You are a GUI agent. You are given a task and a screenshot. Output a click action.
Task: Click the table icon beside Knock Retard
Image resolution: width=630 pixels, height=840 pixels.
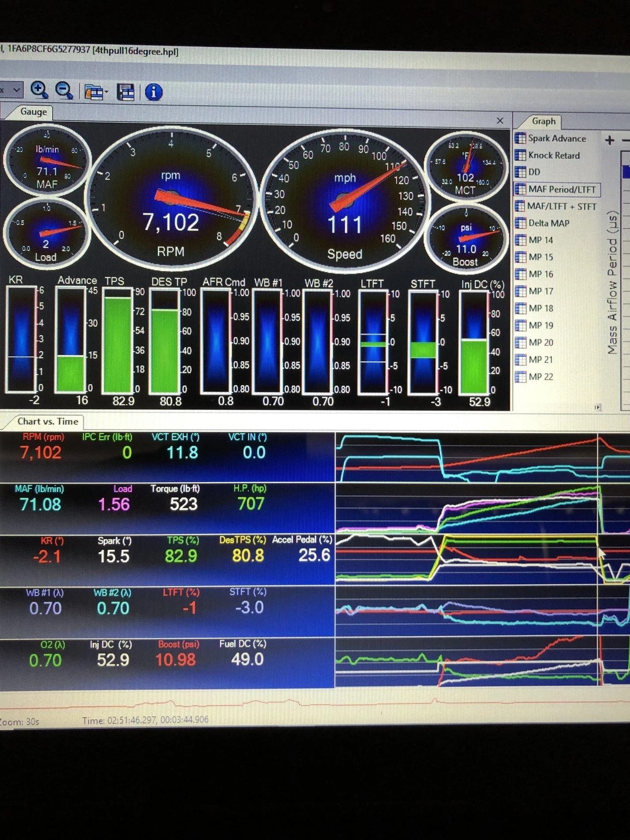pyautogui.click(x=520, y=155)
